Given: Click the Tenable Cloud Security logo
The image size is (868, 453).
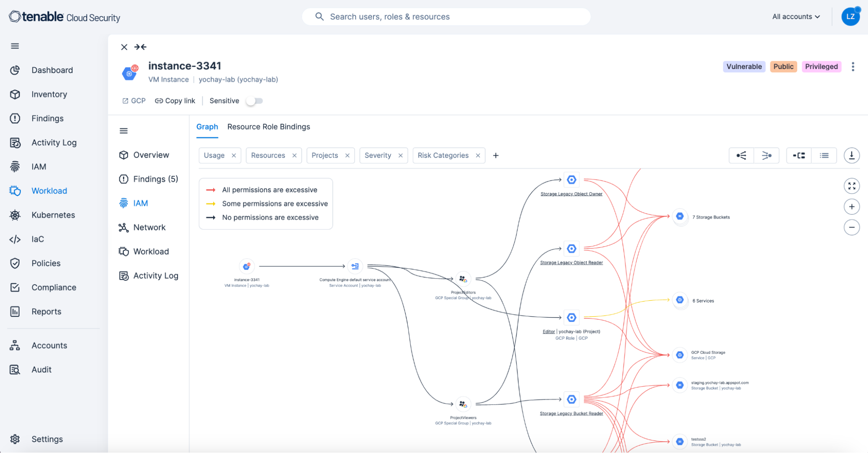Looking at the screenshot, I should [65, 17].
